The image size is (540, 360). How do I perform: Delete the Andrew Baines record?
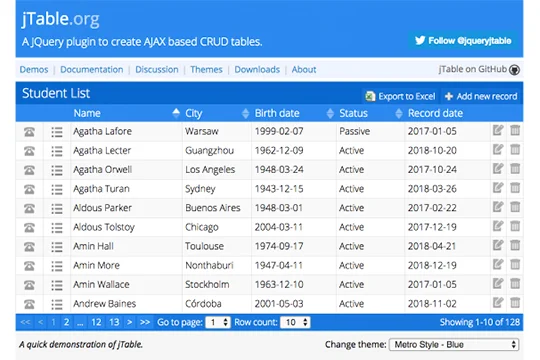click(515, 303)
